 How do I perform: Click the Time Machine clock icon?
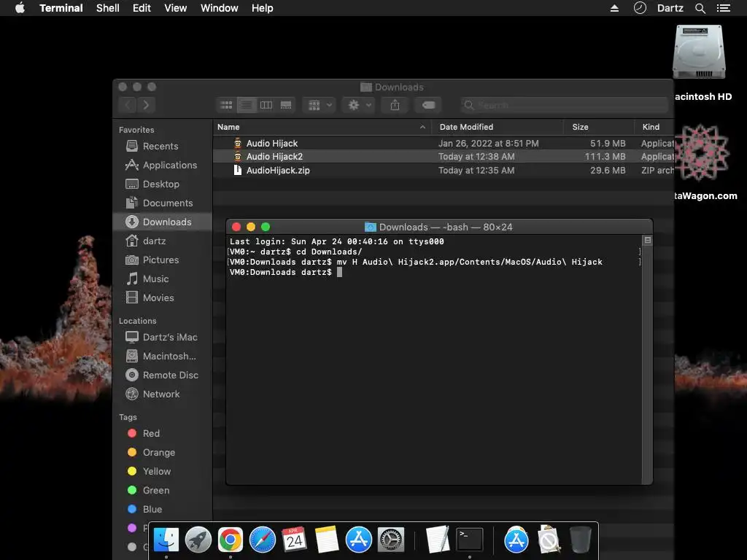[x=640, y=8]
